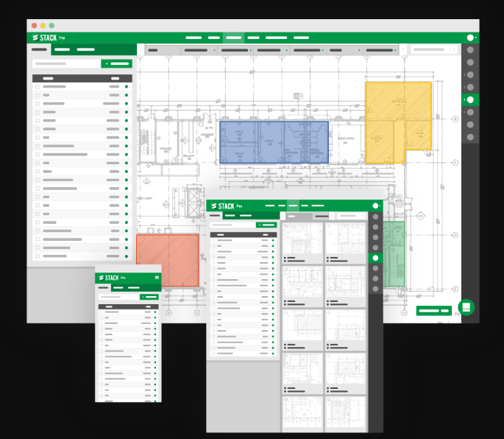
Task: Click the green chat bubble icon at bottom right
Action: pyautogui.click(x=466, y=306)
